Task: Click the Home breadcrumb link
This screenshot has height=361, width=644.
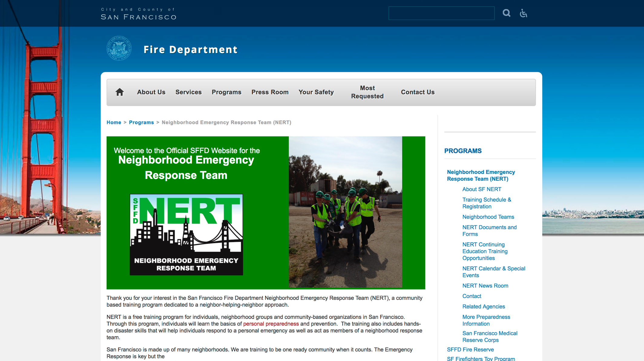Action: tap(114, 122)
